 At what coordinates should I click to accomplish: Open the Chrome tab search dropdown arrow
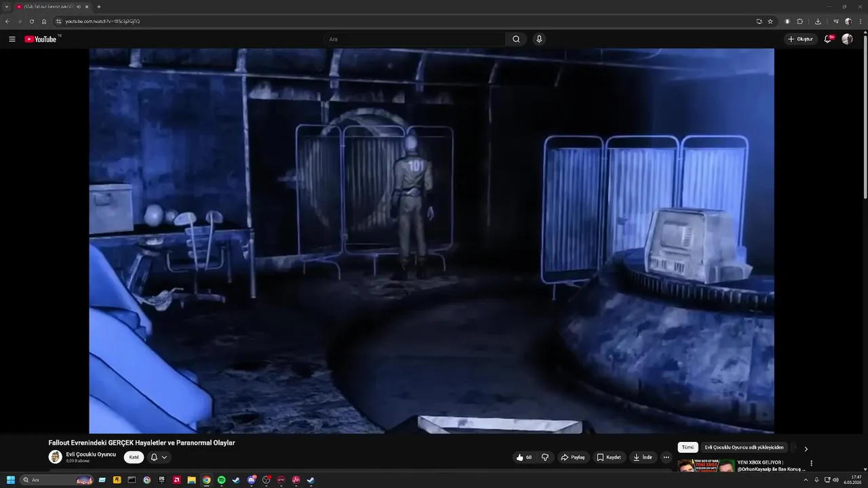click(6, 7)
